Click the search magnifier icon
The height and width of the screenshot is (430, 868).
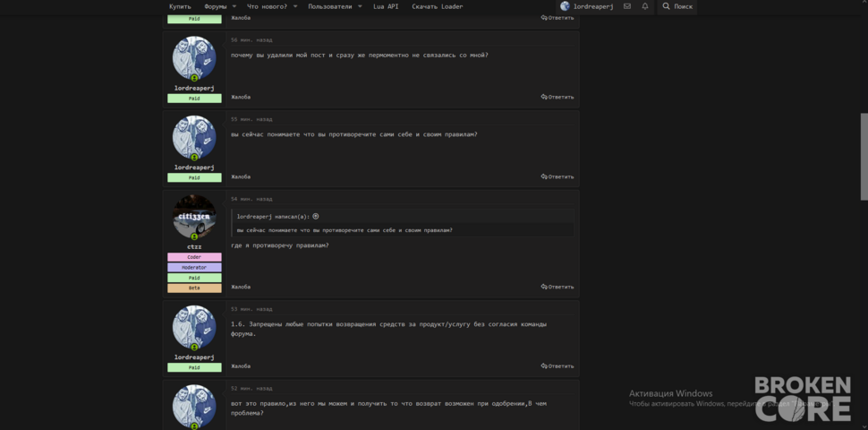coord(666,6)
